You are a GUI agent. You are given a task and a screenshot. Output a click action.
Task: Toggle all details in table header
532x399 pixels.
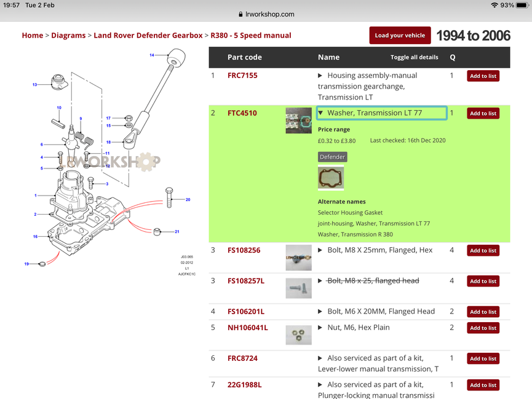point(415,57)
